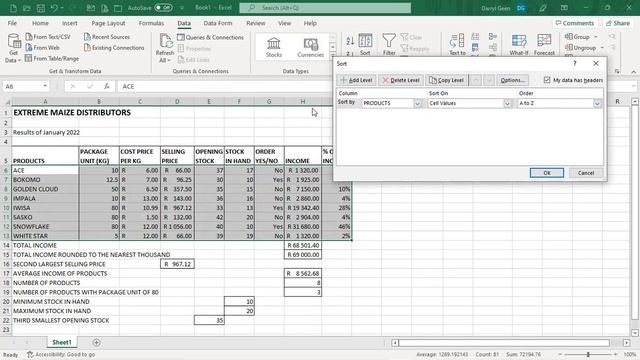Viewport: 640px width, 360px height.
Task: Click the cell with R 68 501.40
Action: point(303,245)
